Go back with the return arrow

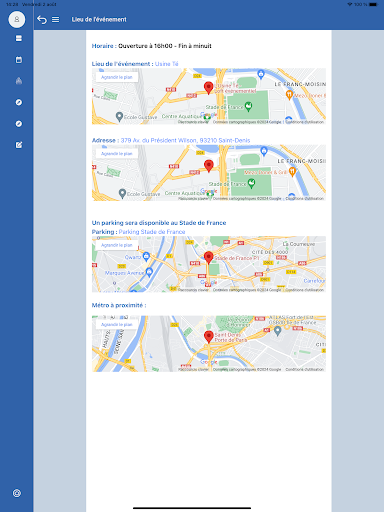tap(42, 20)
